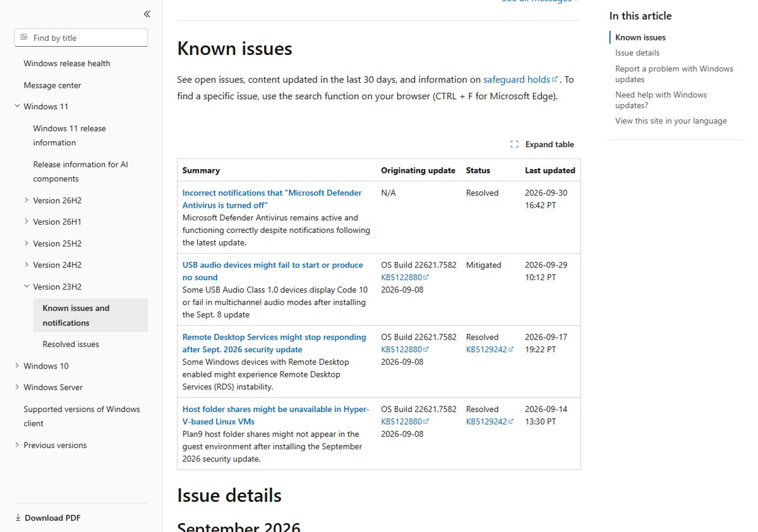Click the Download PDF arrow icon
This screenshot has height=532, width=758.
point(18,517)
